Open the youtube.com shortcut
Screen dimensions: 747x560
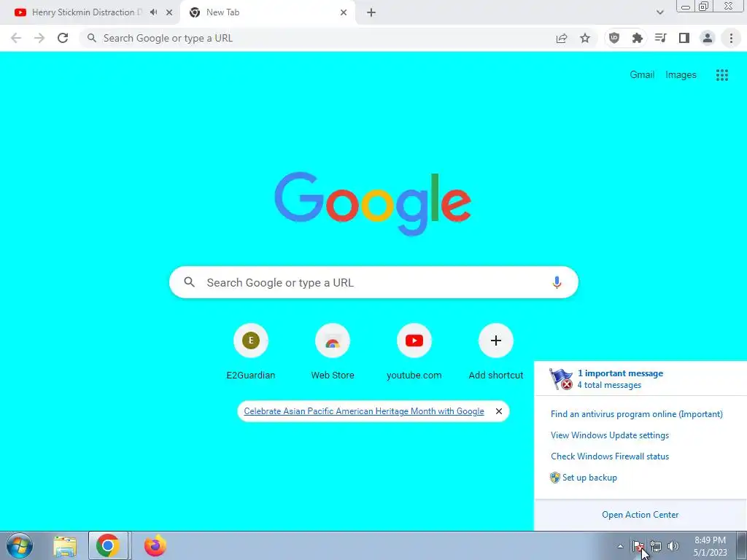click(x=414, y=351)
